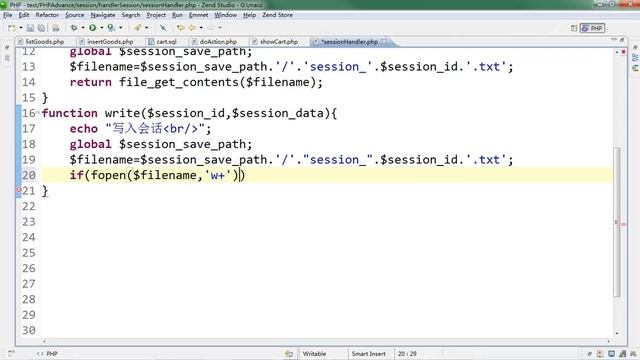640x360 pixels.
Task: Select the PHP perspective button
Action: [592, 28]
